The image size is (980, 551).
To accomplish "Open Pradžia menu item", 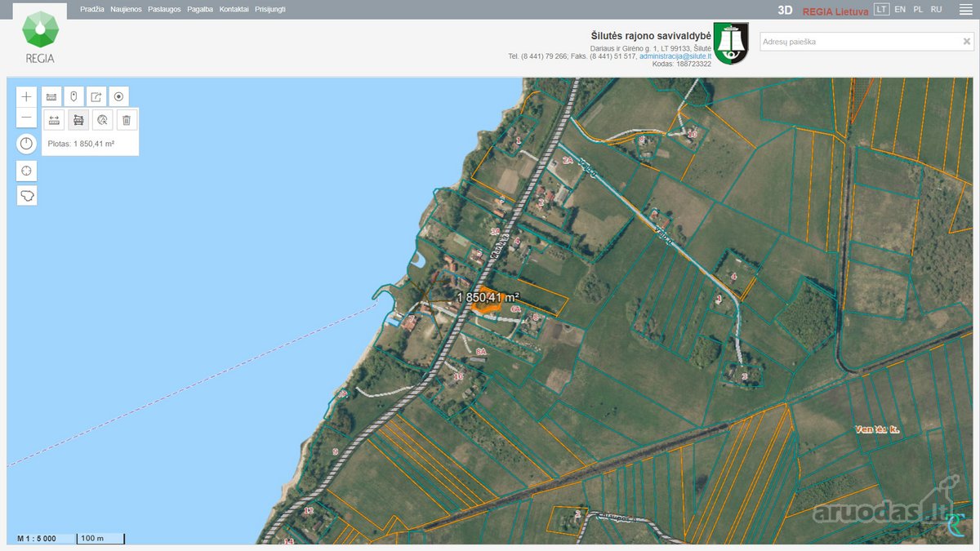I will click(x=91, y=10).
